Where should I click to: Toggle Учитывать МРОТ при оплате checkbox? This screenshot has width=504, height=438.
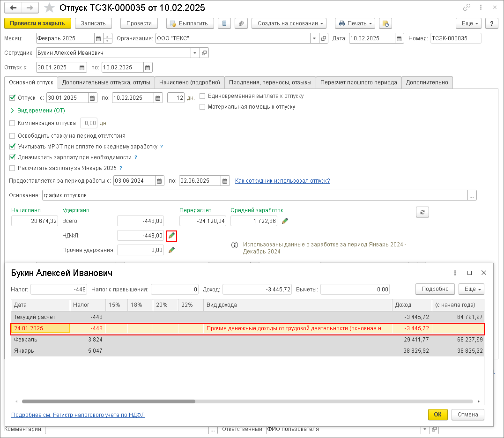pyautogui.click(x=13, y=146)
